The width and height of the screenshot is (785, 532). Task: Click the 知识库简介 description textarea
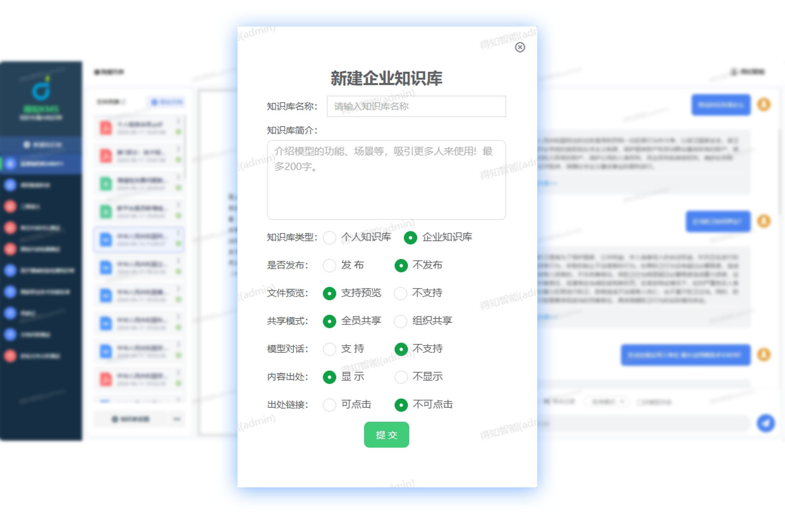click(x=386, y=180)
